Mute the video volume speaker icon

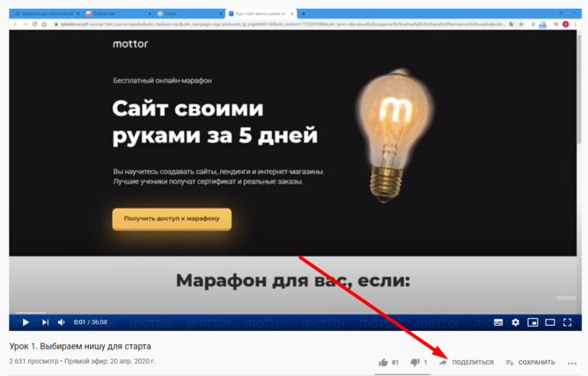click(x=62, y=322)
